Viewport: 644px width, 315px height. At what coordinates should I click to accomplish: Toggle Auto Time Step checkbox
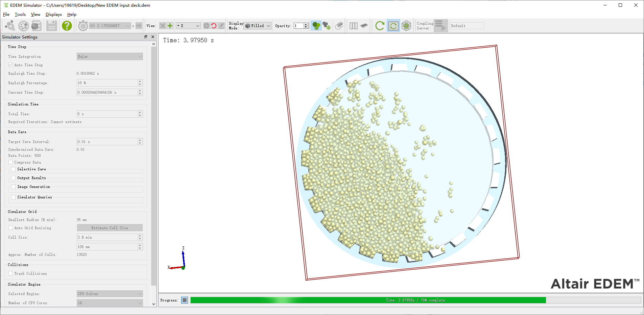pos(11,65)
